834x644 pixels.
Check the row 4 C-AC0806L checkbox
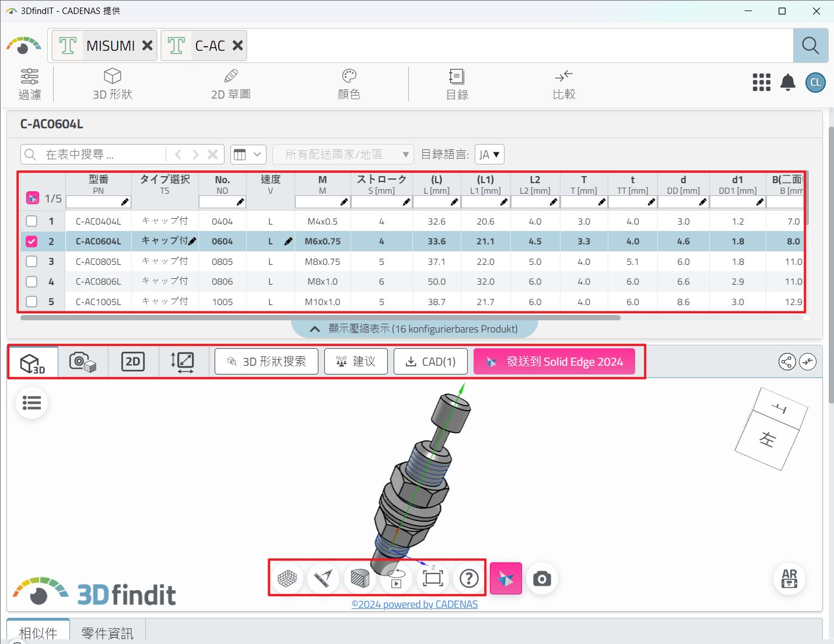click(x=31, y=282)
